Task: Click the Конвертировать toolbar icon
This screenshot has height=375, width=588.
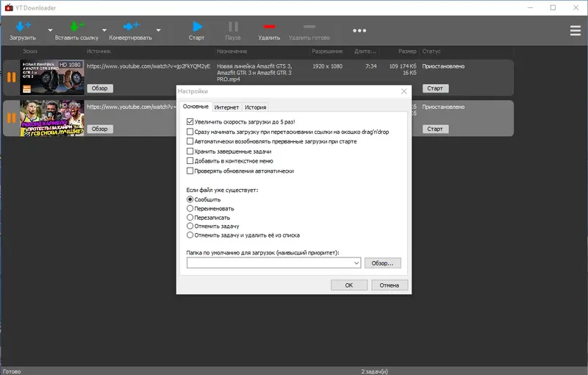Action: coord(132,26)
